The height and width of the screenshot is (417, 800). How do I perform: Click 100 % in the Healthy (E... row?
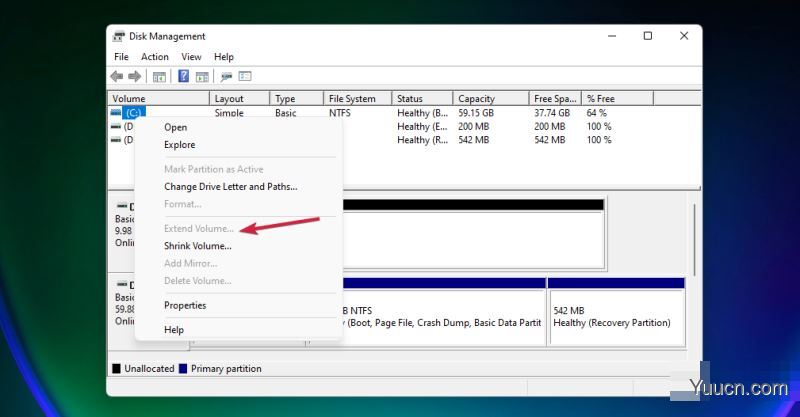point(599,126)
